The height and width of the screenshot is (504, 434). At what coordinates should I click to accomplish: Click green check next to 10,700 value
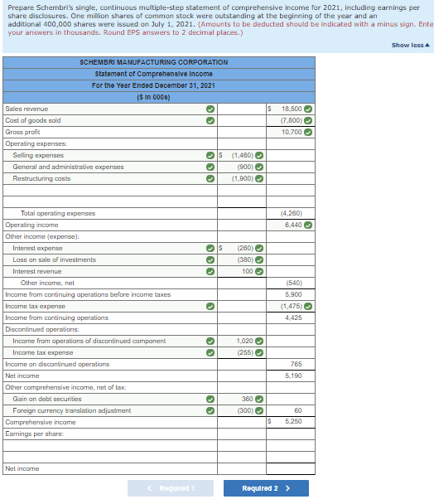coord(308,132)
